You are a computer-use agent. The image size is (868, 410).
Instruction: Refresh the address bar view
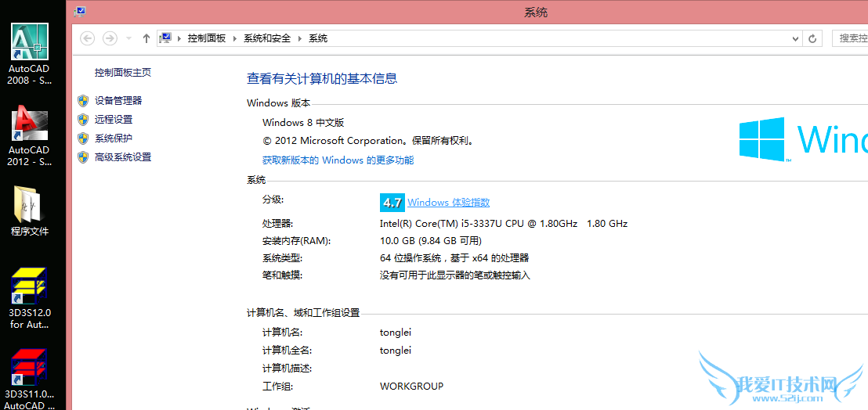pos(812,38)
